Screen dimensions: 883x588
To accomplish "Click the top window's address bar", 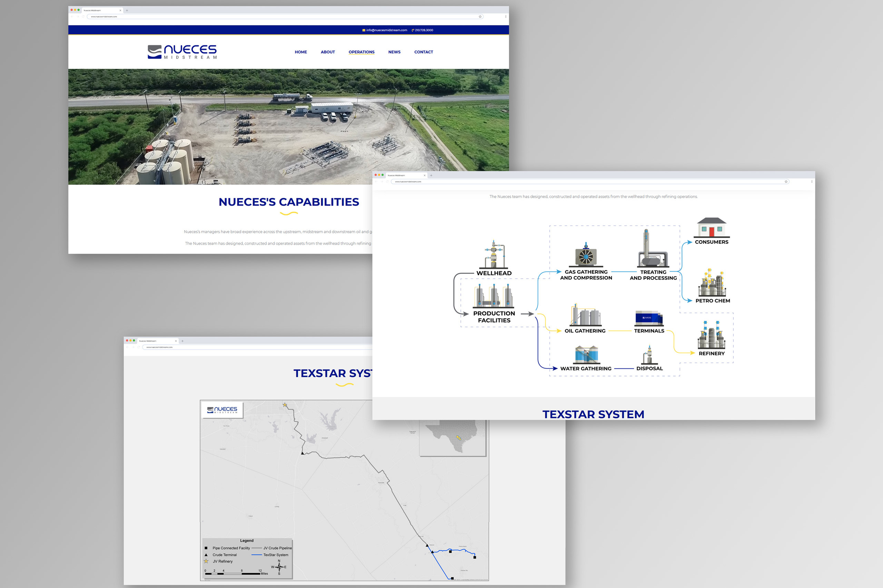I will 285,17.
